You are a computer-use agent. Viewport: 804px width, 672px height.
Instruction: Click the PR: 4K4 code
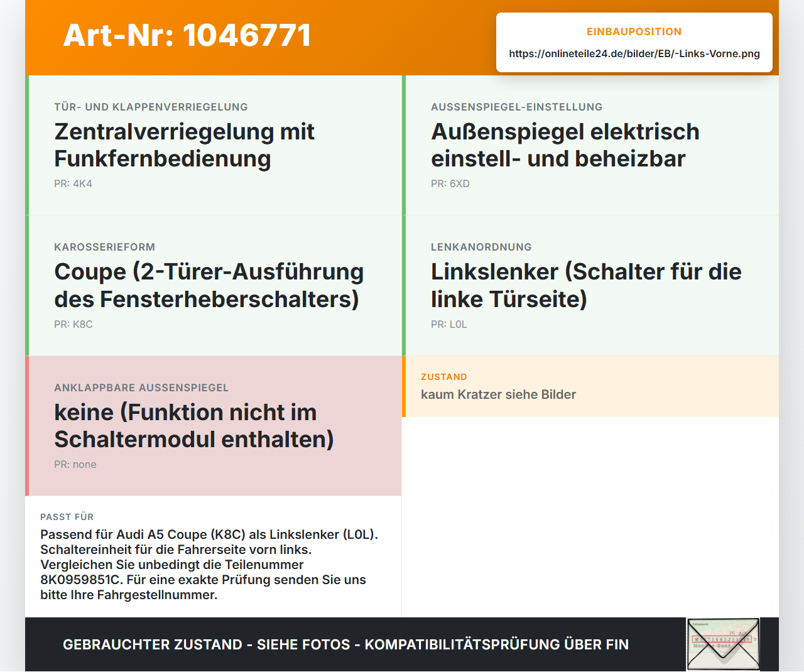tap(73, 183)
